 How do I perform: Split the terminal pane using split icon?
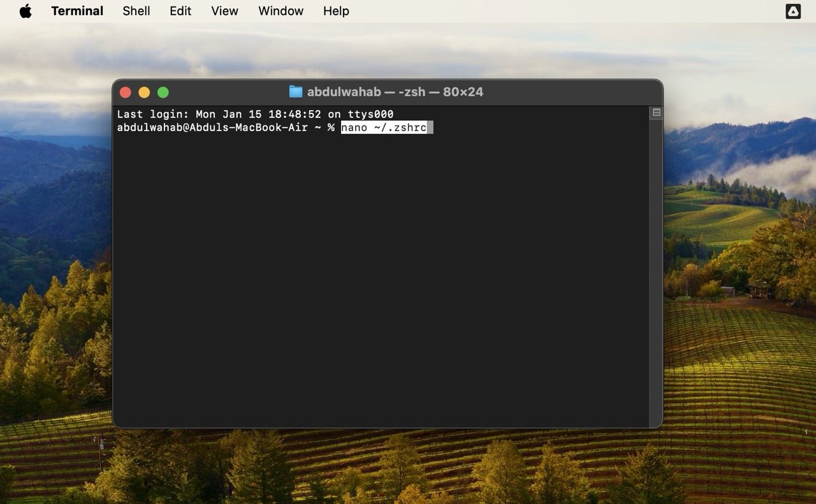click(x=656, y=113)
